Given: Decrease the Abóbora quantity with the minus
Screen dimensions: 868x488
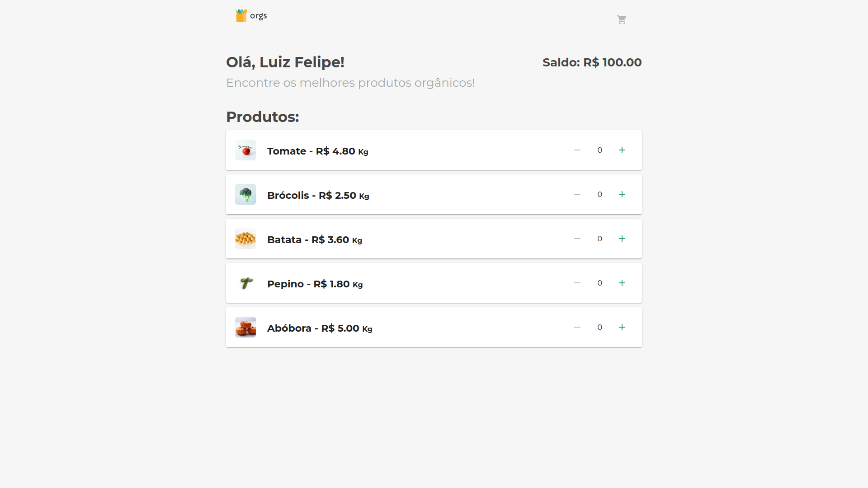Looking at the screenshot, I should click(577, 327).
